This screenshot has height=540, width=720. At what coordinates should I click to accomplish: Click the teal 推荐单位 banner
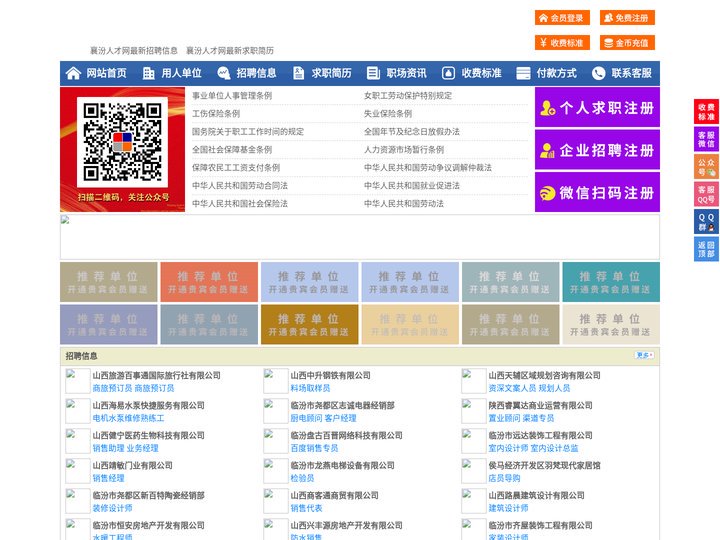point(611,282)
